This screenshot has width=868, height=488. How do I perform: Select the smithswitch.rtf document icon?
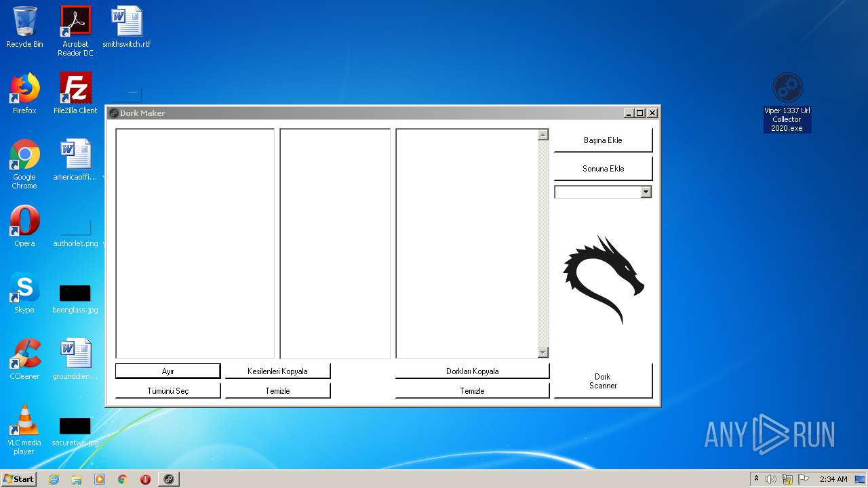click(x=127, y=27)
